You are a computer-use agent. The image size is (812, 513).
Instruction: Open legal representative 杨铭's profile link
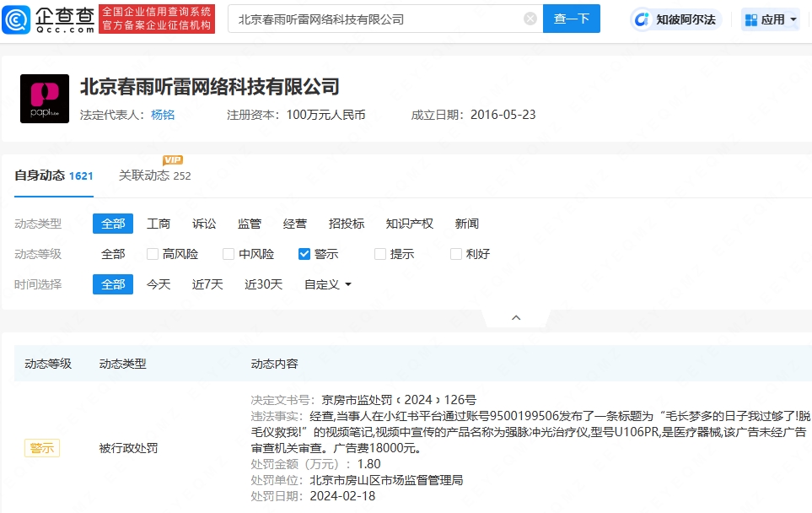163,115
